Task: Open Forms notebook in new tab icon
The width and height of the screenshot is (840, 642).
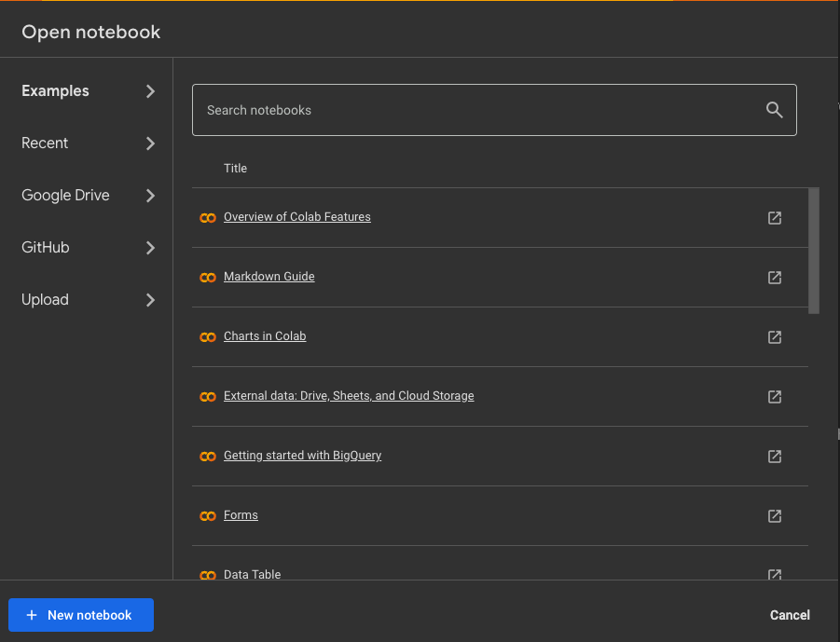Action: point(775,515)
